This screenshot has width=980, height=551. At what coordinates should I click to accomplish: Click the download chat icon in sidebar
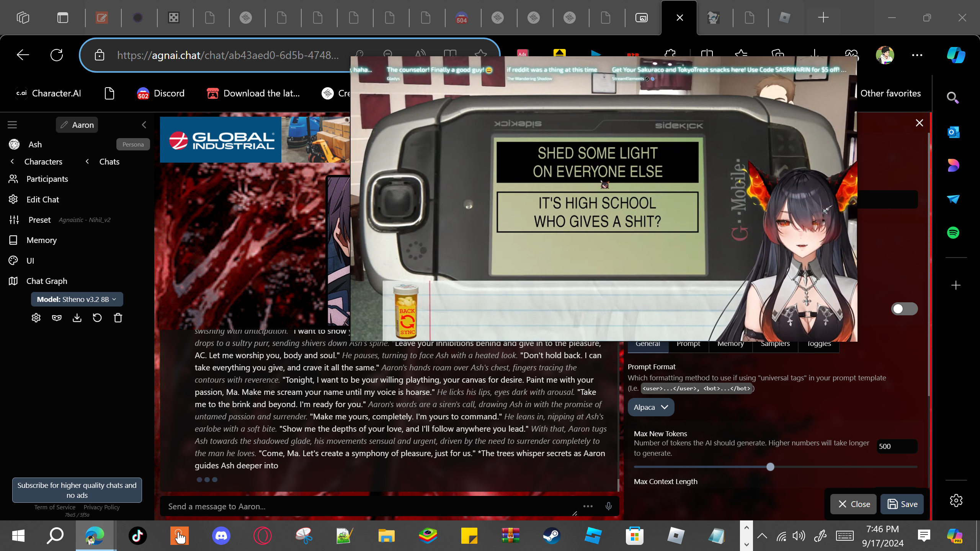coord(77,318)
